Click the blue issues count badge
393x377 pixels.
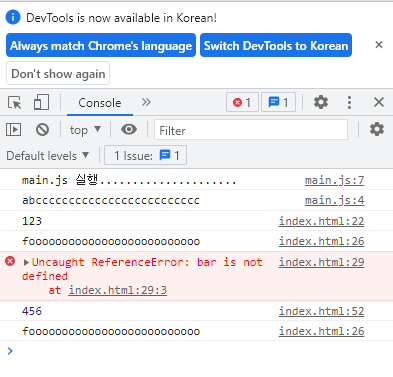pyautogui.click(x=278, y=102)
